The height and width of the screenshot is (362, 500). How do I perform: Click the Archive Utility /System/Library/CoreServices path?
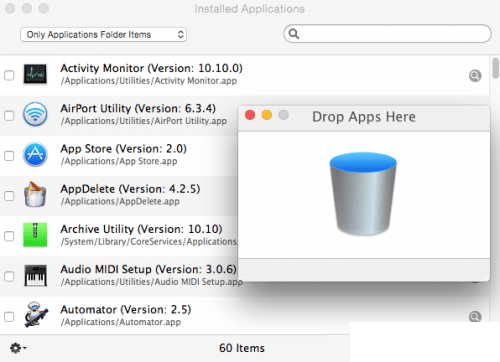pos(149,242)
